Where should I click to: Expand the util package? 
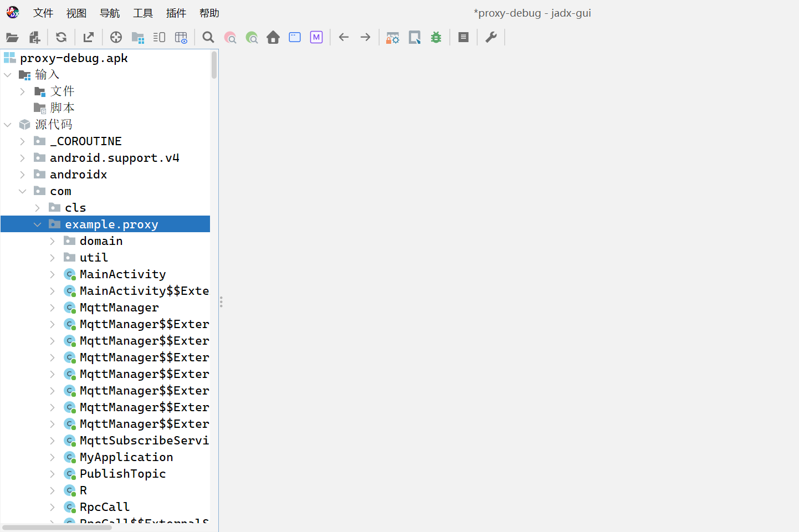[x=53, y=258]
